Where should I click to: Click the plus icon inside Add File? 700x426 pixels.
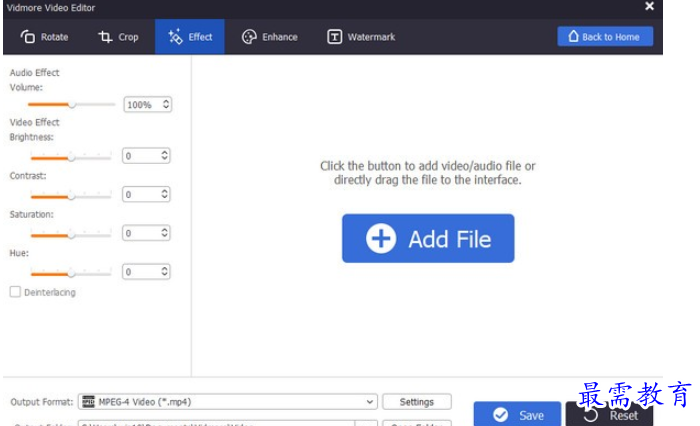pyautogui.click(x=381, y=238)
